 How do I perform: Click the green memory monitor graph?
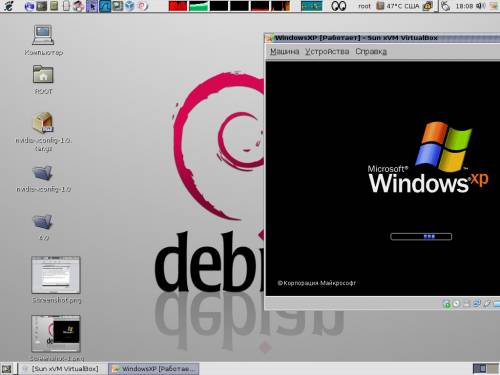click(x=198, y=6)
